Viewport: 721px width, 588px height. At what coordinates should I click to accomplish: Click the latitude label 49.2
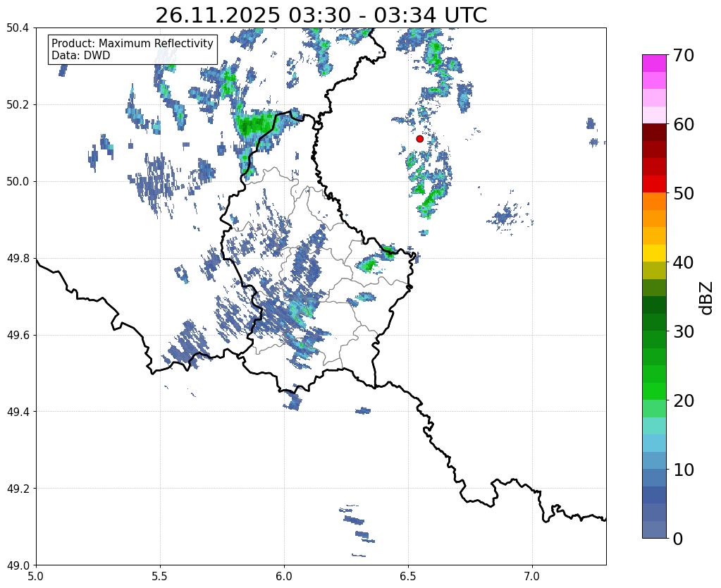(x=18, y=489)
